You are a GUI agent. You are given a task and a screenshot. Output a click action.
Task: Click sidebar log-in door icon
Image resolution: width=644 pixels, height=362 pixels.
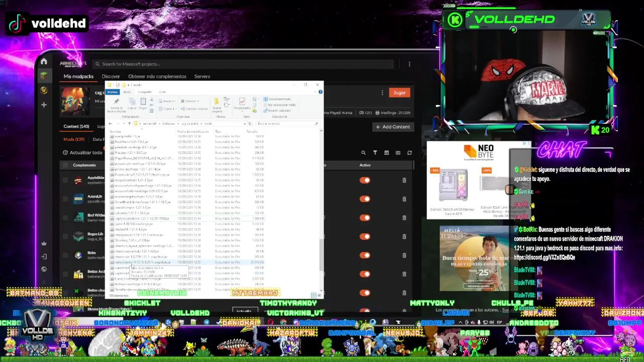click(x=44, y=256)
